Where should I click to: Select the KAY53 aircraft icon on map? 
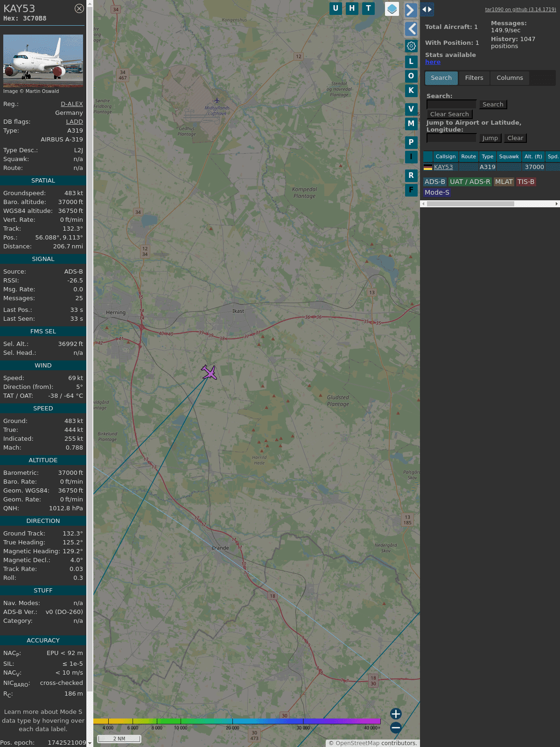(x=209, y=372)
